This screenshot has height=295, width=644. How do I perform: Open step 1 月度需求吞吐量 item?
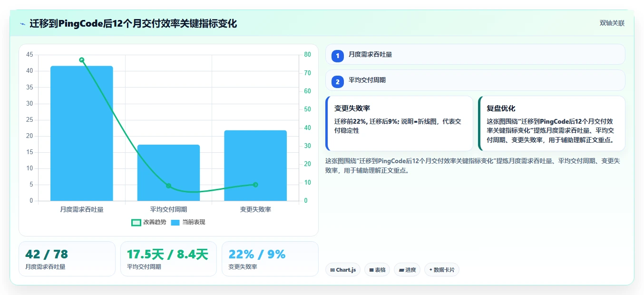click(x=475, y=55)
